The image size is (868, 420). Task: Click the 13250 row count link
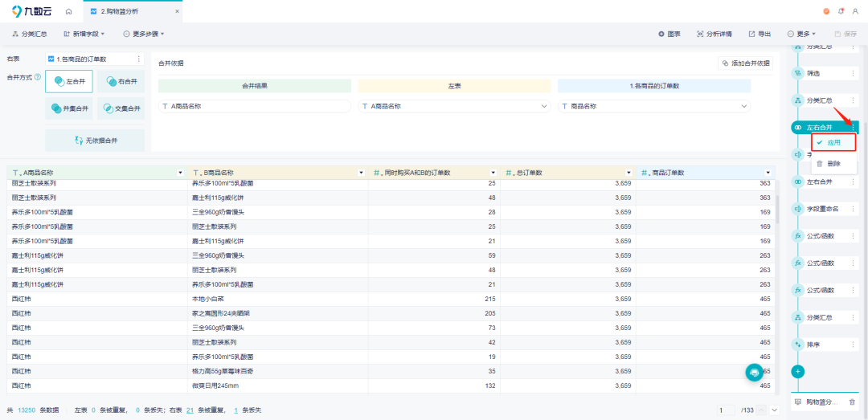click(27, 410)
